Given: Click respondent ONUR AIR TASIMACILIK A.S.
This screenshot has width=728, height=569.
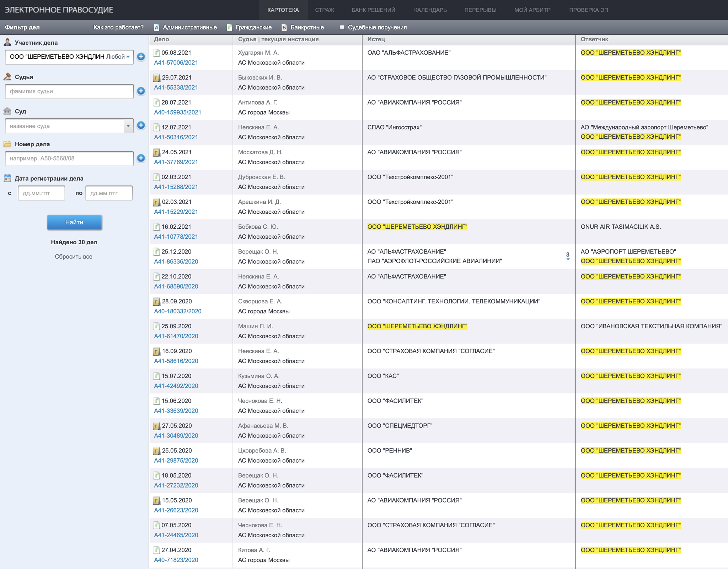Looking at the screenshot, I should [x=621, y=227].
